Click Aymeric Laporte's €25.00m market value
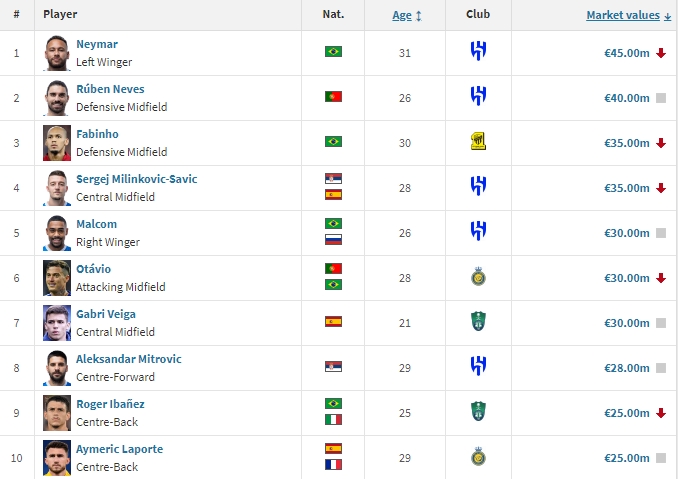The image size is (678, 479). tap(627, 458)
